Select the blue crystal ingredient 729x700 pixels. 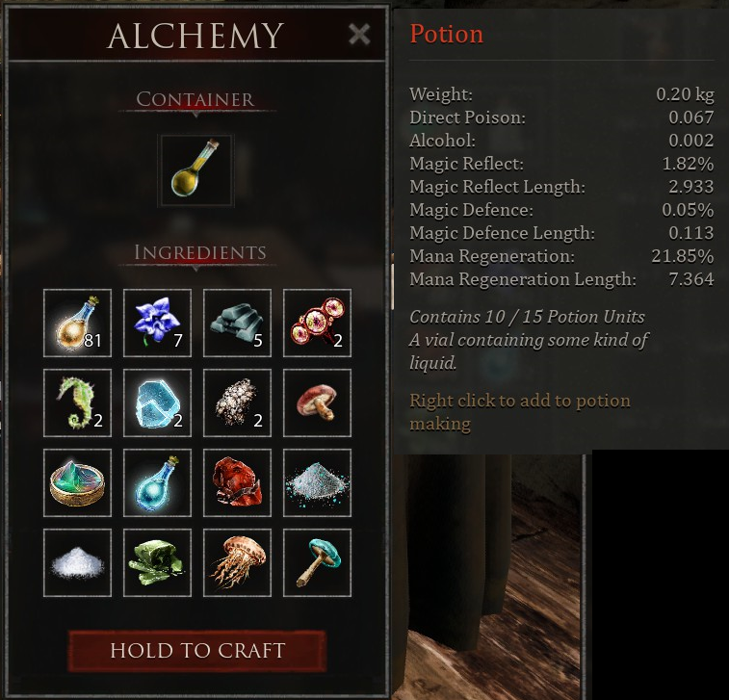coord(157,403)
